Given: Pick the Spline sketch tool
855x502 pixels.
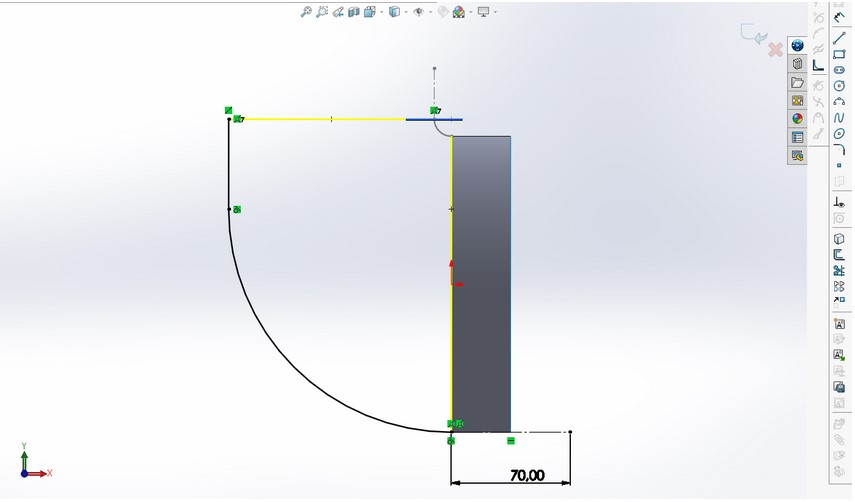Looking at the screenshot, I should [839, 118].
